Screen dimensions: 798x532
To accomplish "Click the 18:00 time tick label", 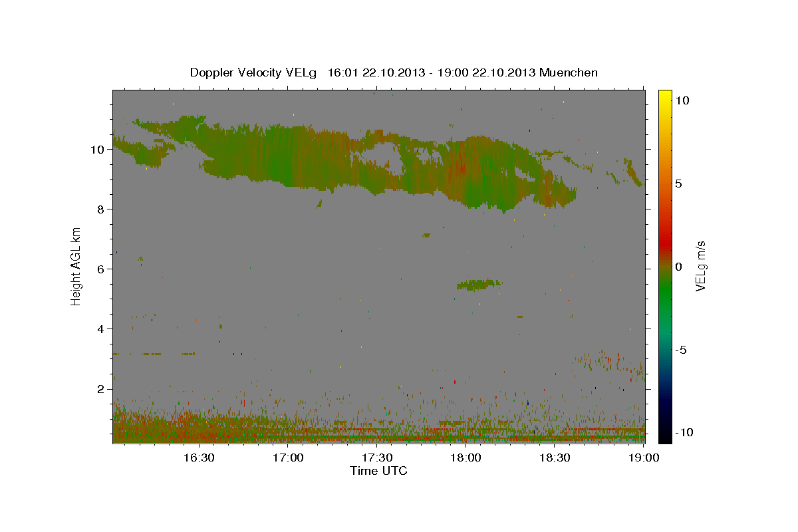I will pyautogui.click(x=466, y=458).
